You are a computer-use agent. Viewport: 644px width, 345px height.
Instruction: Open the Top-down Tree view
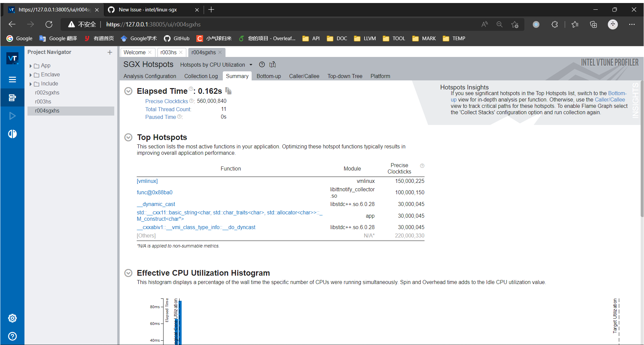pos(345,76)
